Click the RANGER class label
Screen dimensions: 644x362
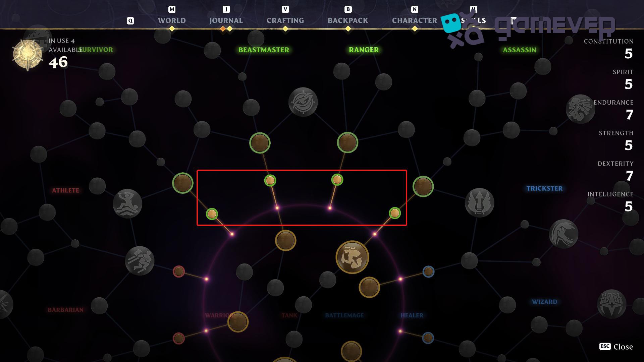[x=364, y=50]
